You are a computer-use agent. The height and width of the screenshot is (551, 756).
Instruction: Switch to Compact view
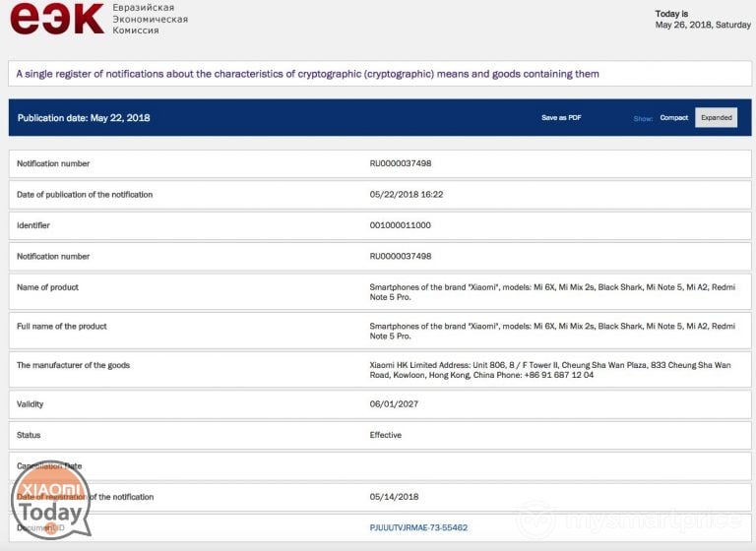coord(673,118)
